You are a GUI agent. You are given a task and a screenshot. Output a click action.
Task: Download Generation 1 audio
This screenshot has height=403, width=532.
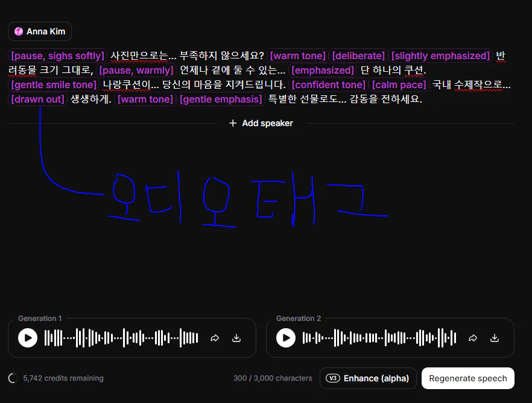click(x=236, y=338)
